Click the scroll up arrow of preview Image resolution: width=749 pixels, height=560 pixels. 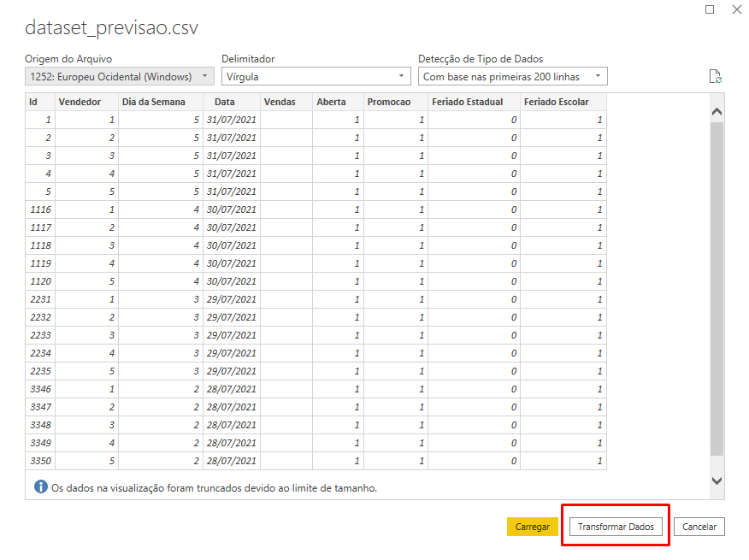[717, 112]
